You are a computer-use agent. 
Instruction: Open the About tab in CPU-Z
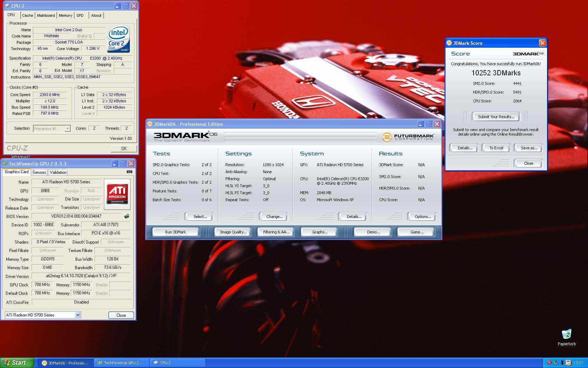click(96, 15)
